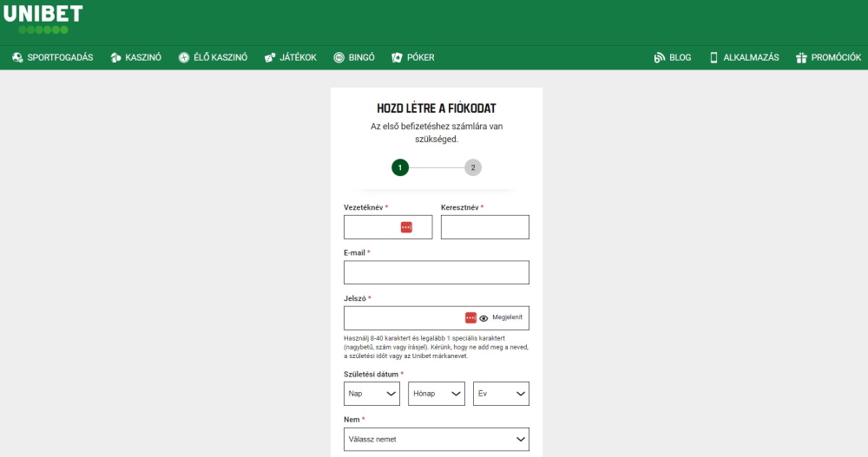Click the Alkalmazás phone icon
Image resolution: width=868 pixels, height=457 pixels.
(x=713, y=57)
